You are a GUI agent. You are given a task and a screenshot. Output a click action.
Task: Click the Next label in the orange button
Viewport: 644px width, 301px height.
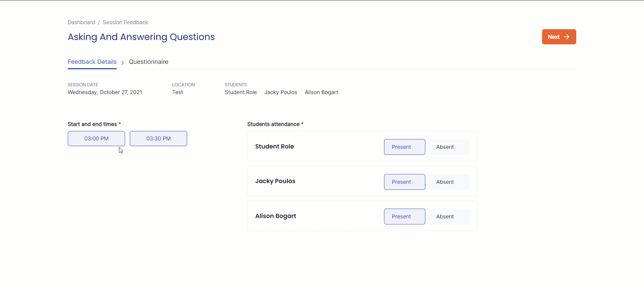click(554, 37)
